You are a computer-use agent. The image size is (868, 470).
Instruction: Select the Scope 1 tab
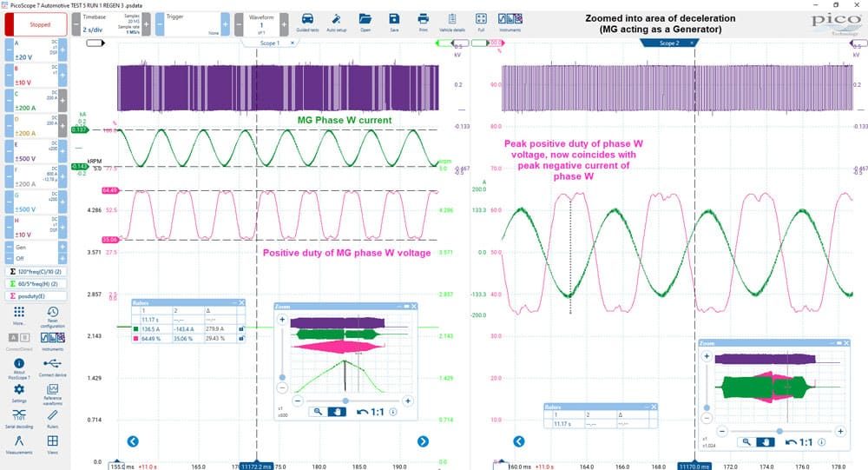click(270, 43)
